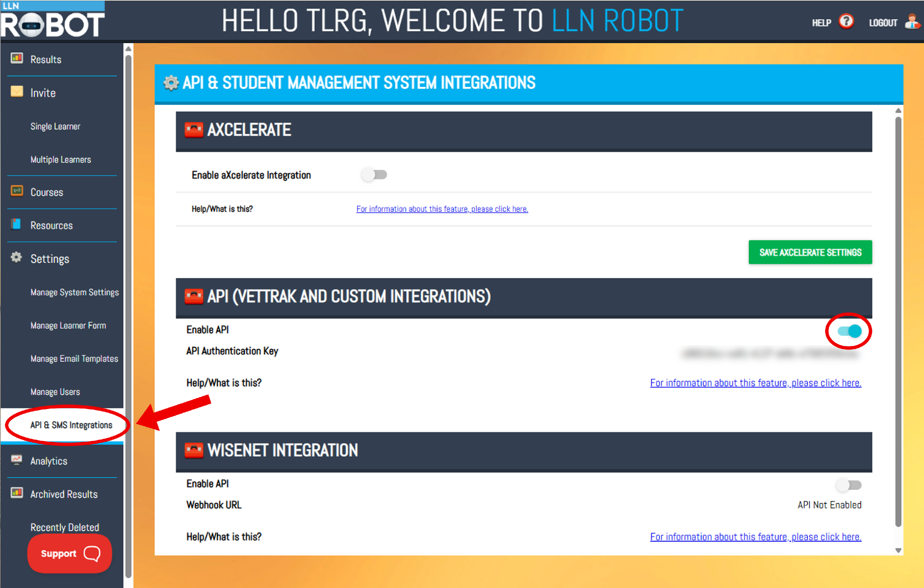Go to Manage System Settings
Screen dimensions: 924x588
point(75,292)
